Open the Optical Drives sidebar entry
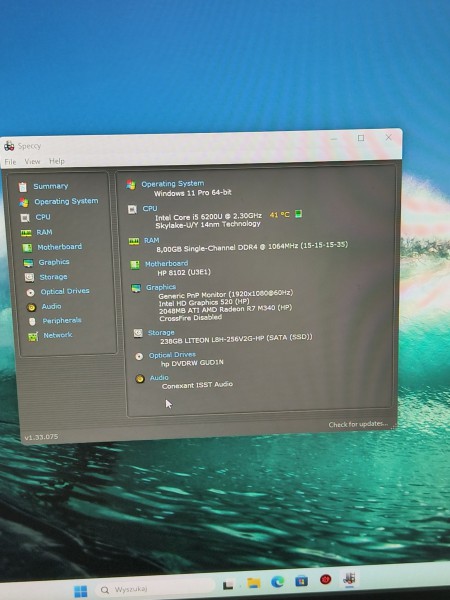The width and height of the screenshot is (450, 600). point(65,291)
